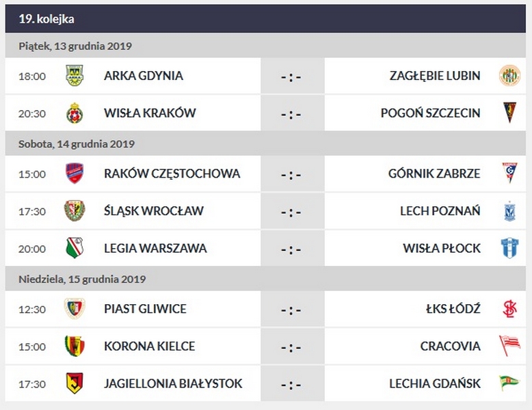Click the Arka Gdynia club crest
Image resolution: width=532 pixels, height=410 pixels.
(75, 76)
